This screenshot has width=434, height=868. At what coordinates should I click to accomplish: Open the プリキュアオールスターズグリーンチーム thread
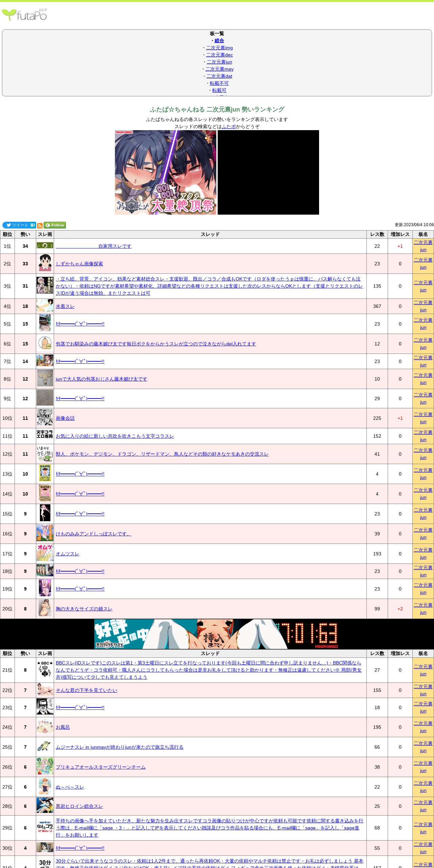pos(101,767)
